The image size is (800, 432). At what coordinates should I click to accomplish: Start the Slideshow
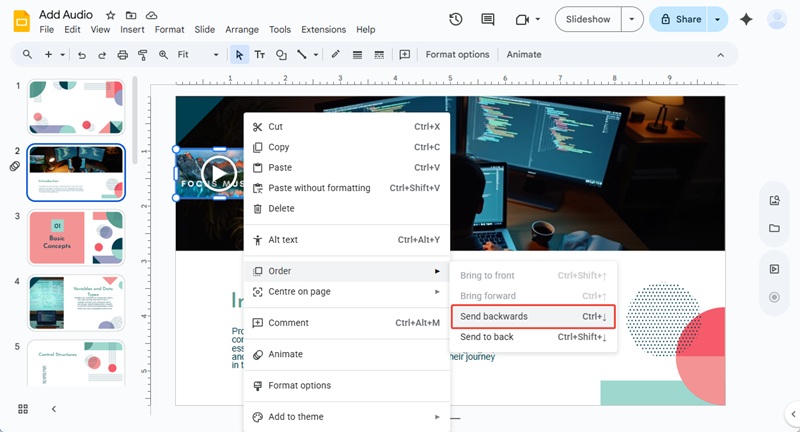tap(588, 19)
